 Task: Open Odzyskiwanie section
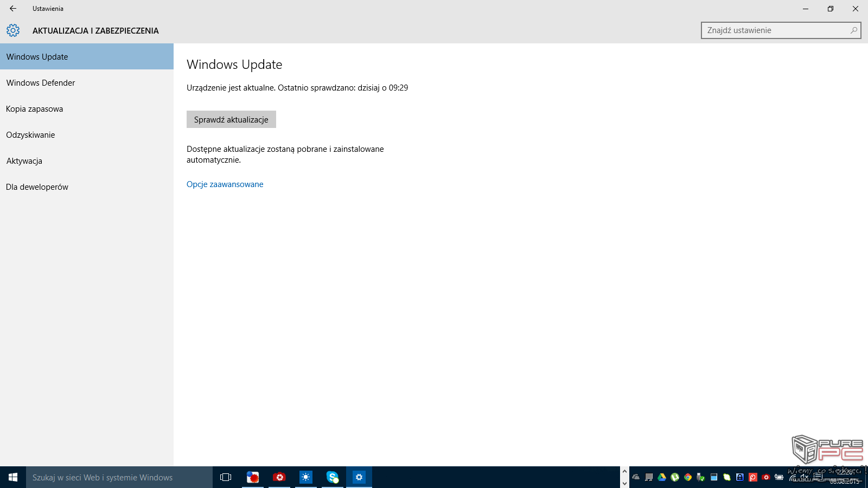coord(87,134)
